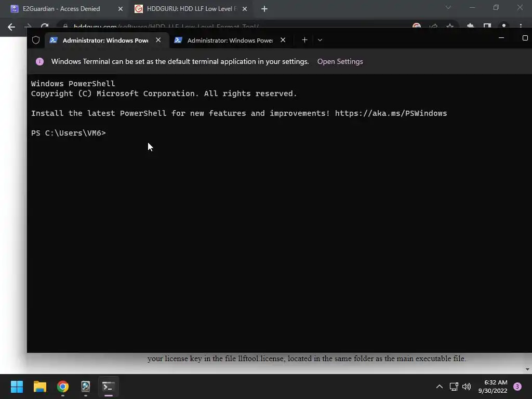Viewport: 532px width, 399px height.
Task: Show hidden system tray icons
Action: pyautogui.click(x=440, y=387)
